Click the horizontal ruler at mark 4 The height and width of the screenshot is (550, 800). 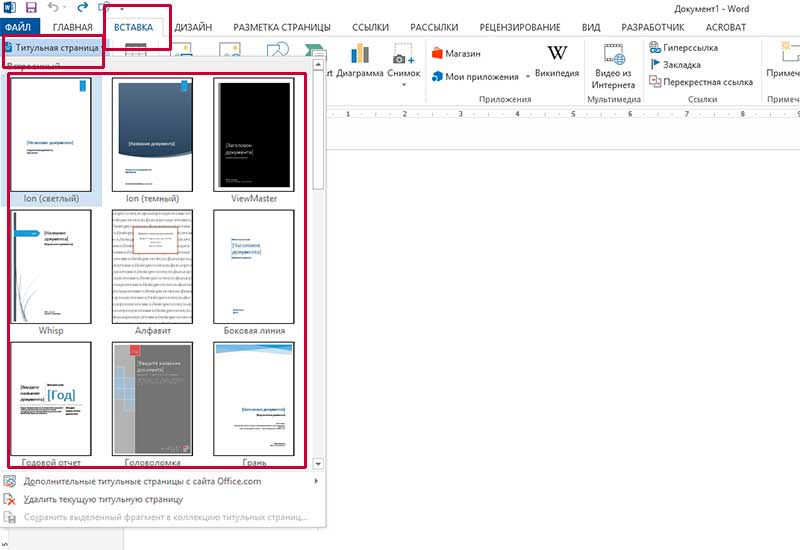point(517,114)
